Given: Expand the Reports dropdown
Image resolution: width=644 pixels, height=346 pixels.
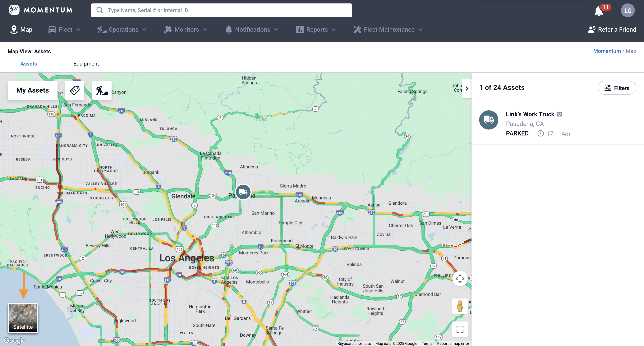Looking at the screenshot, I should (x=316, y=29).
